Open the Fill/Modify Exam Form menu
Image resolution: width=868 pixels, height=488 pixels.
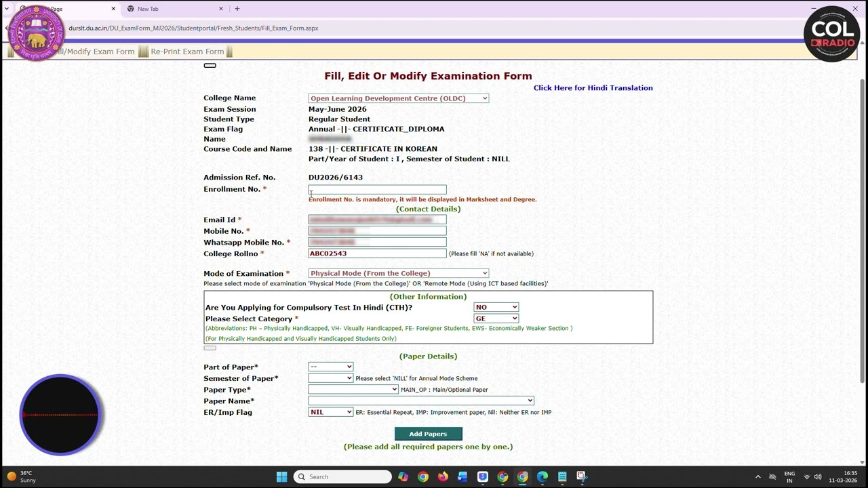coord(95,52)
